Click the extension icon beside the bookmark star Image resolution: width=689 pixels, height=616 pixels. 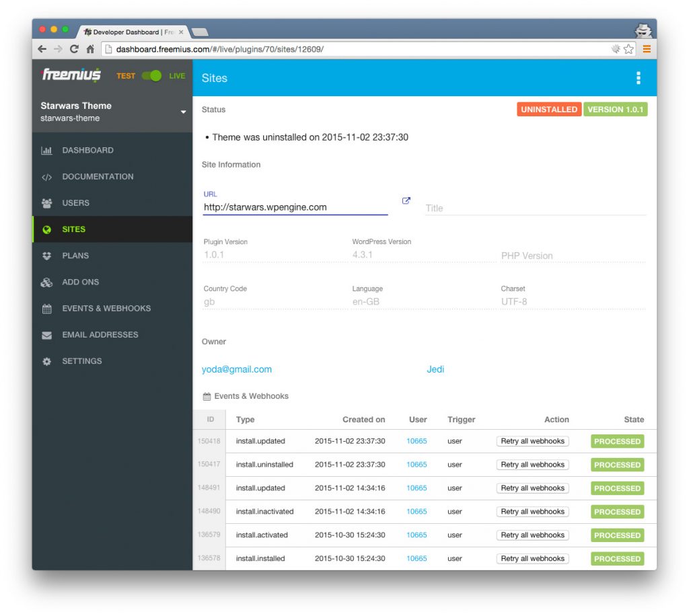[x=616, y=49]
